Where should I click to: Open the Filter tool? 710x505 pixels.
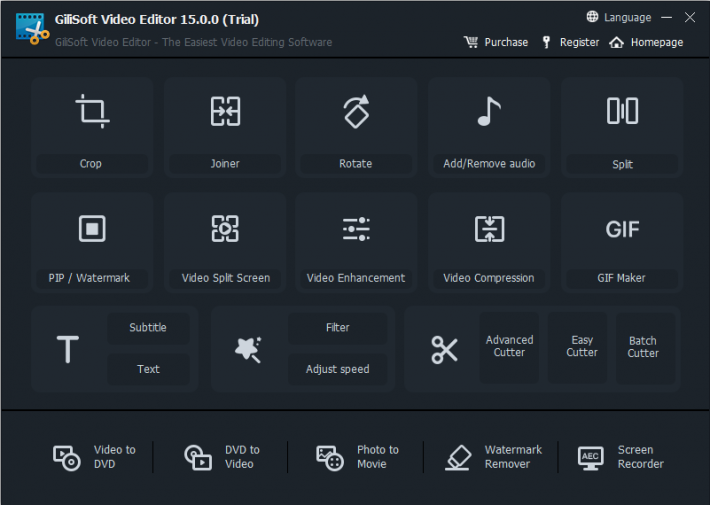pos(338,328)
